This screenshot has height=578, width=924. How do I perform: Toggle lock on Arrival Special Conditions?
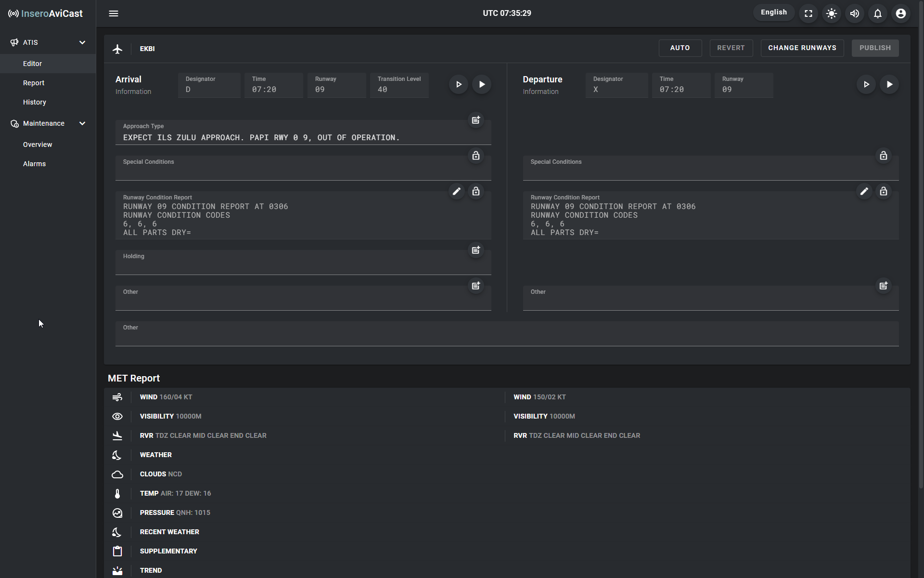tap(475, 156)
